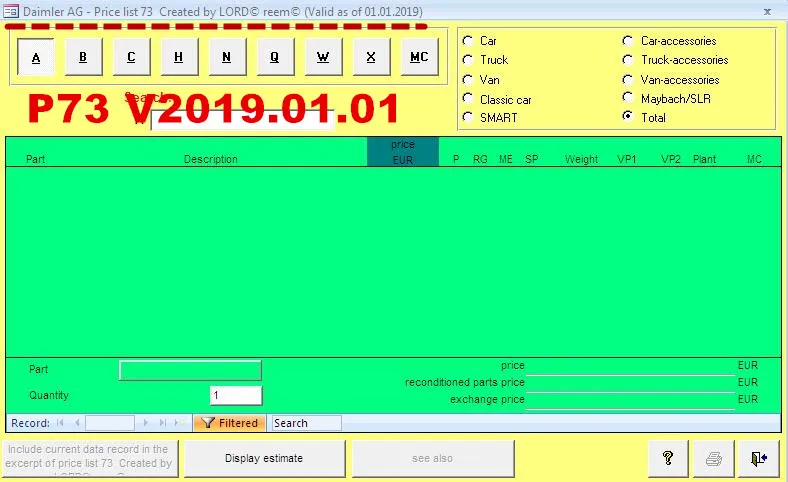Click the VP2 column header
788x482 pixels.
click(x=671, y=159)
